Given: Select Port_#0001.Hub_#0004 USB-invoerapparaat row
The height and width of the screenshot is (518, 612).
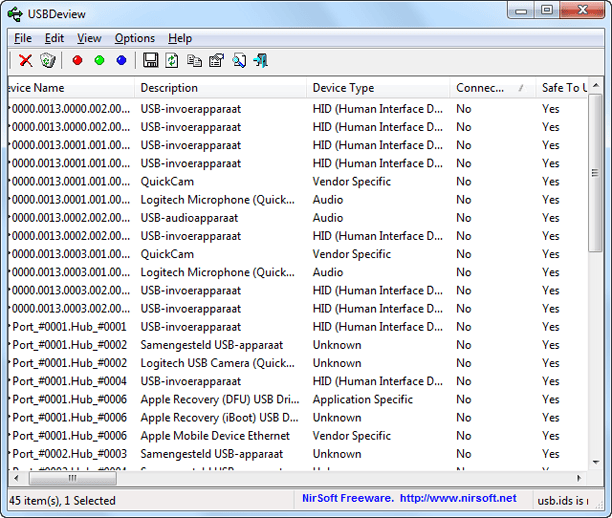Looking at the screenshot, I should (297, 381).
